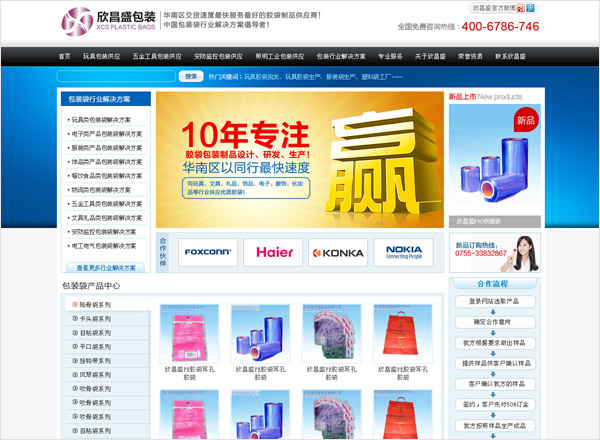The width and height of the screenshot is (600, 440).
Task: Click the Nokia partner logo
Action: [403, 253]
